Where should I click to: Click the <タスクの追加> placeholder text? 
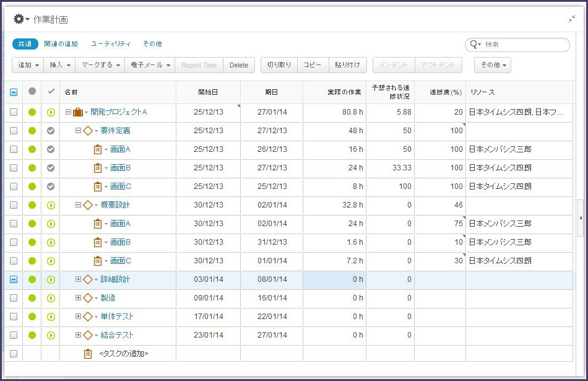click(x=124, y=354)
